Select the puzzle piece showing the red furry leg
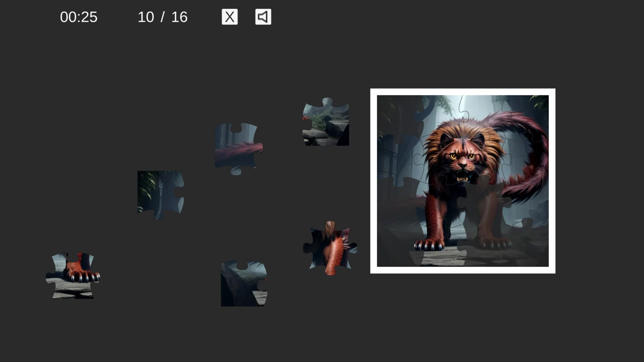Screen dimensions: 644x362 coord(330,248)
